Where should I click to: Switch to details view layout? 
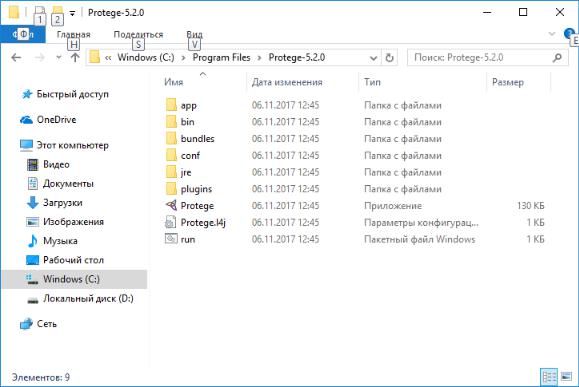pyautogui.click(x=549, y=377)
